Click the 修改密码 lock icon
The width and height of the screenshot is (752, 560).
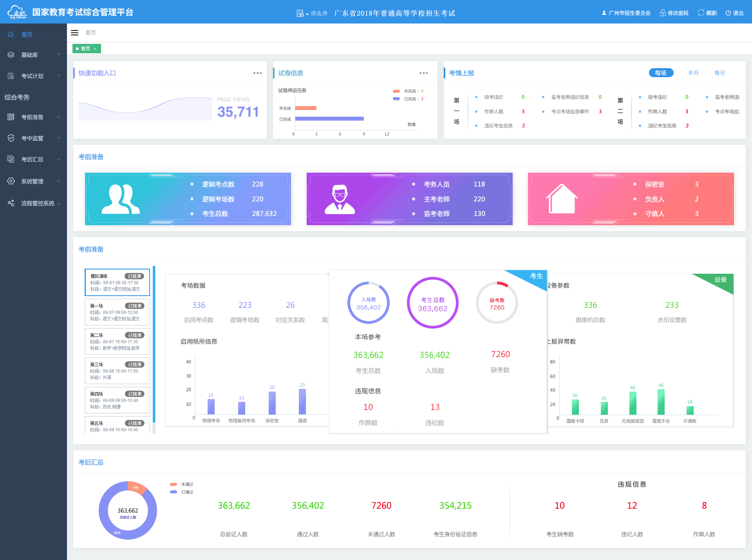tap(663, 13)
